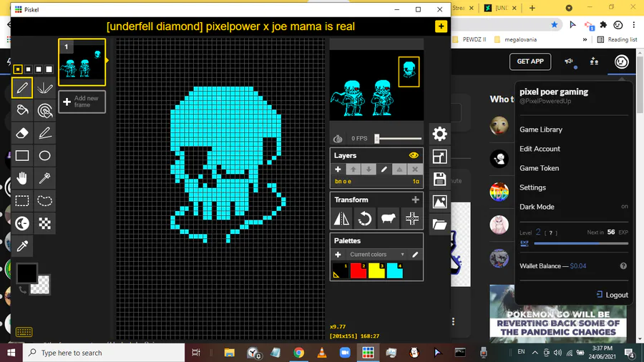The image size is (644, 362).
Task: Open Settings in account menu
Action: click(x=532, y=187)
